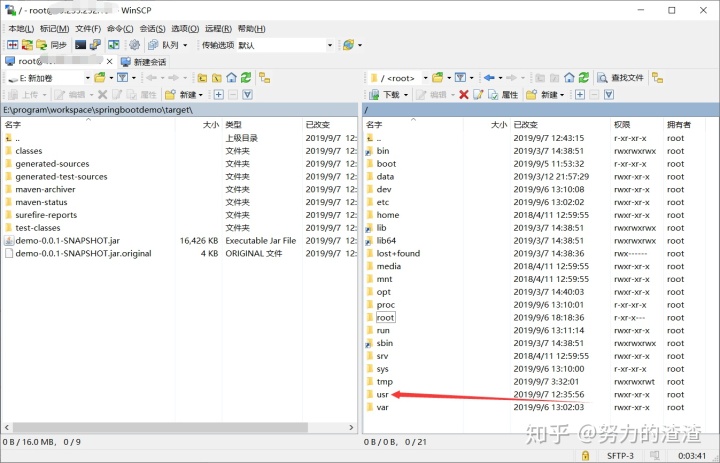The image size is (720, 463).
Task: Open session in PuTTY icon
Action: click(x=95, y=45)
